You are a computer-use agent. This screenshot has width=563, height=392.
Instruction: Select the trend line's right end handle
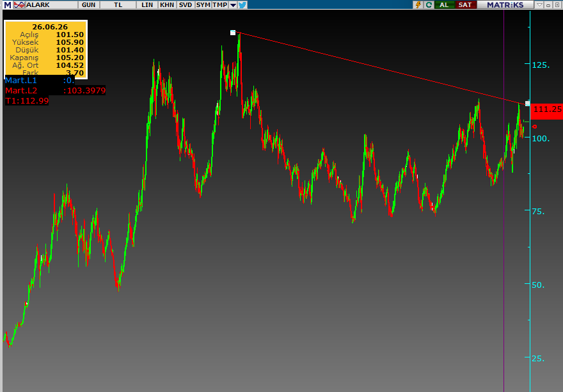527,104
